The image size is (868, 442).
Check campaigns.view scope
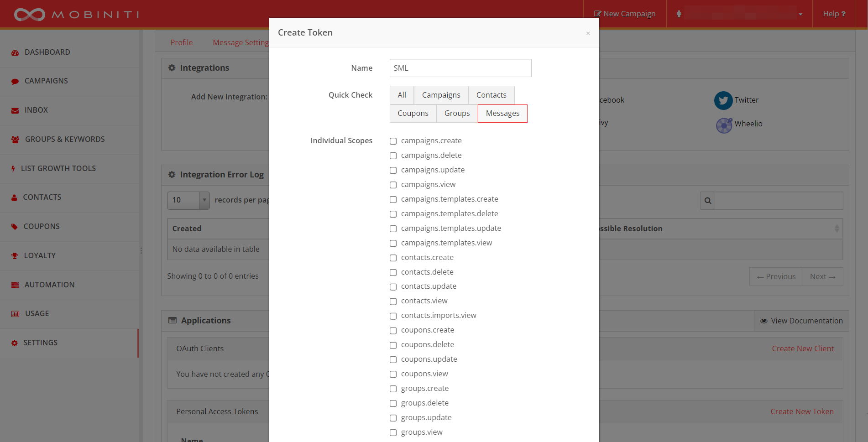pos(393,185)
